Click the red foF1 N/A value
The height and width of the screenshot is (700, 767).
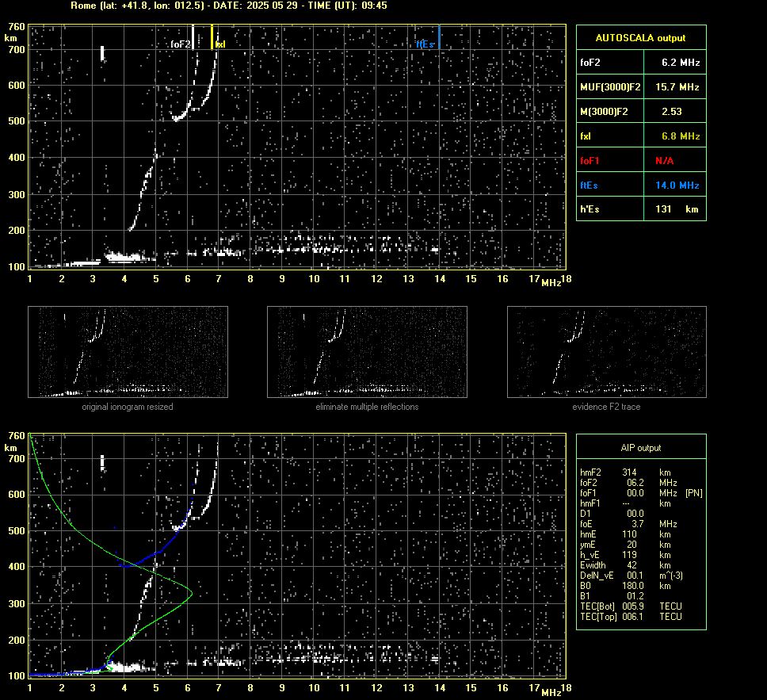675,161
